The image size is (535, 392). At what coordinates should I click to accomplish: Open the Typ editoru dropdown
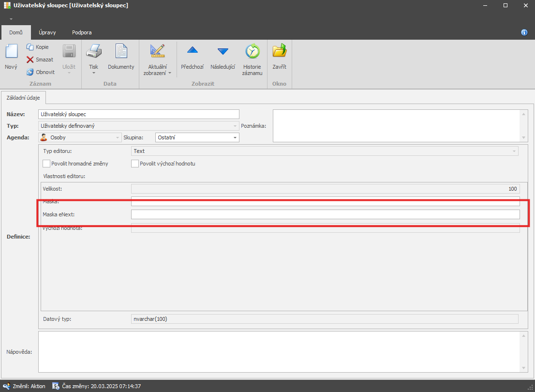point(514,151)
